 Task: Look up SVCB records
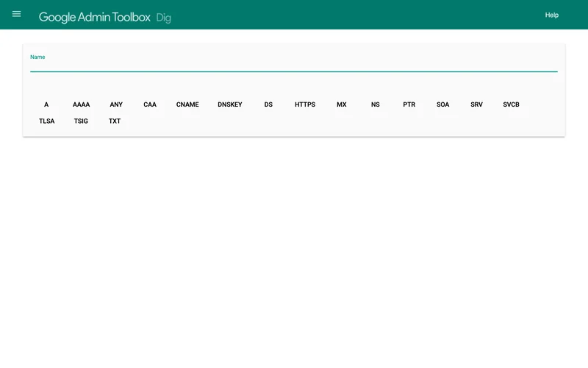tap(511, 105)
